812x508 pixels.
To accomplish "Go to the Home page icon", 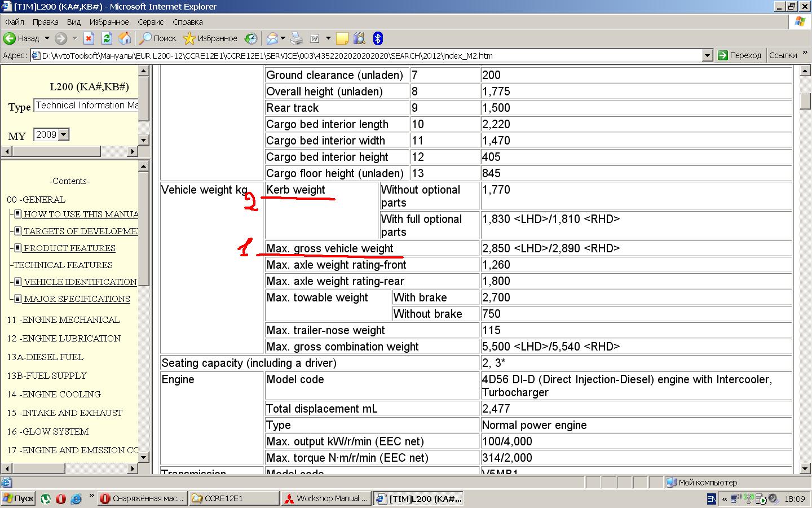I will pos(125,38).
